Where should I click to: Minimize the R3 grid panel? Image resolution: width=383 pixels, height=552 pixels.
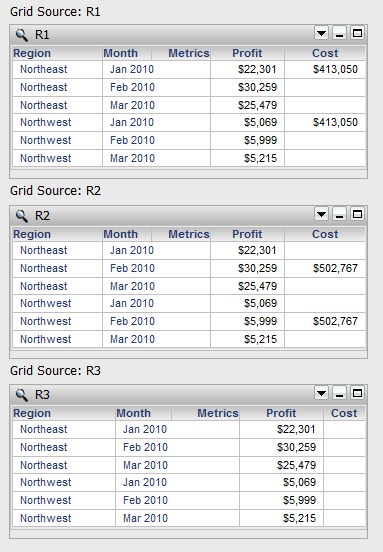339,393
